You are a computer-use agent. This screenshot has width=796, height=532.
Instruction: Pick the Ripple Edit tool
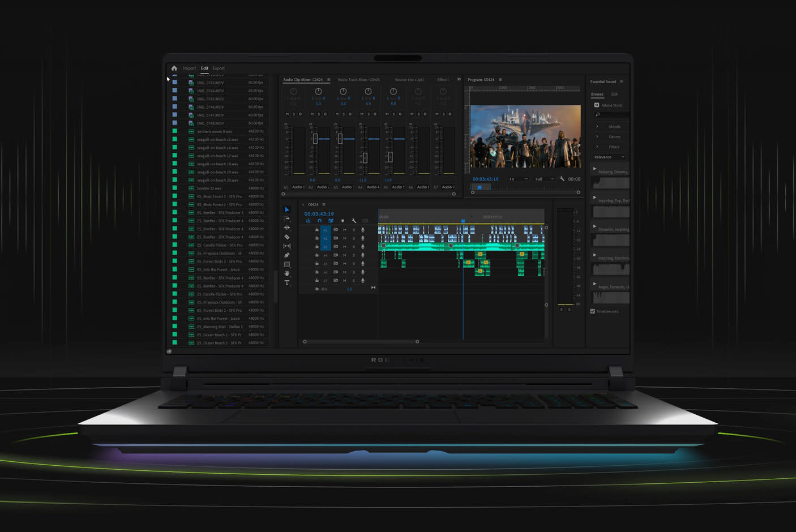tap(287, 228)
